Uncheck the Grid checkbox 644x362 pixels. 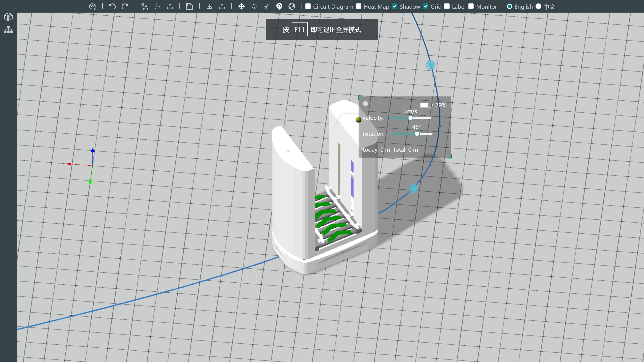click(x=425, y=6)
